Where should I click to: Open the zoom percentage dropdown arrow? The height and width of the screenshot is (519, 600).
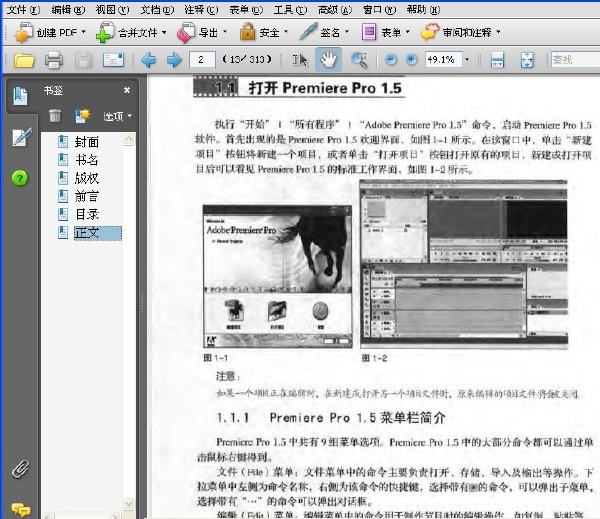(467, 60)
